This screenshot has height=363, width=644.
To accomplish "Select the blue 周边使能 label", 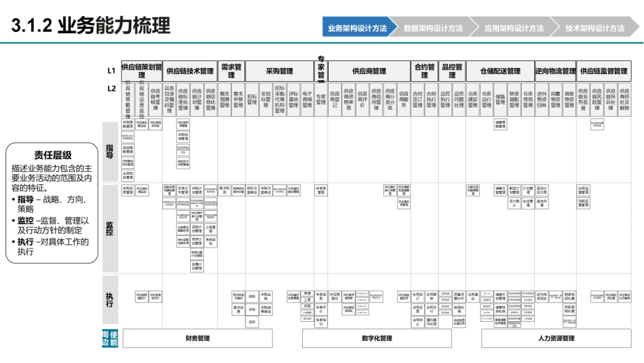I will pyautogui.click(x=110, y=339).
